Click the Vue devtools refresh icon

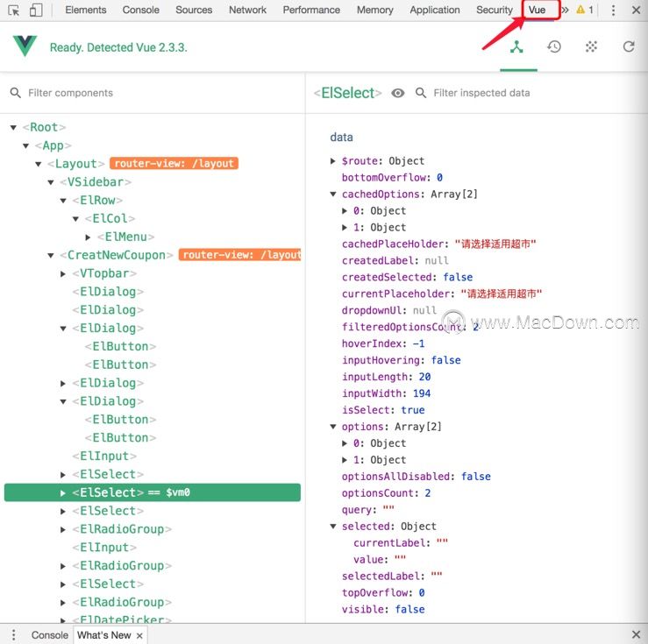pyautogui.click(x=629, y=47)
